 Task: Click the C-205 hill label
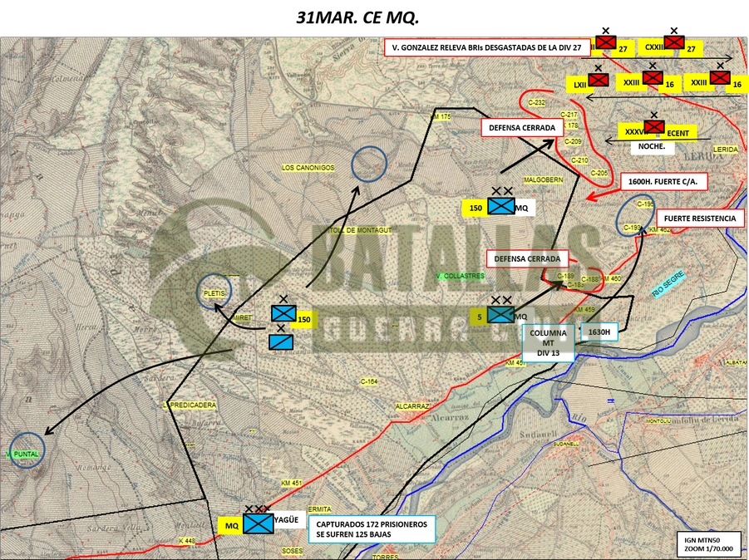point(599,172)
